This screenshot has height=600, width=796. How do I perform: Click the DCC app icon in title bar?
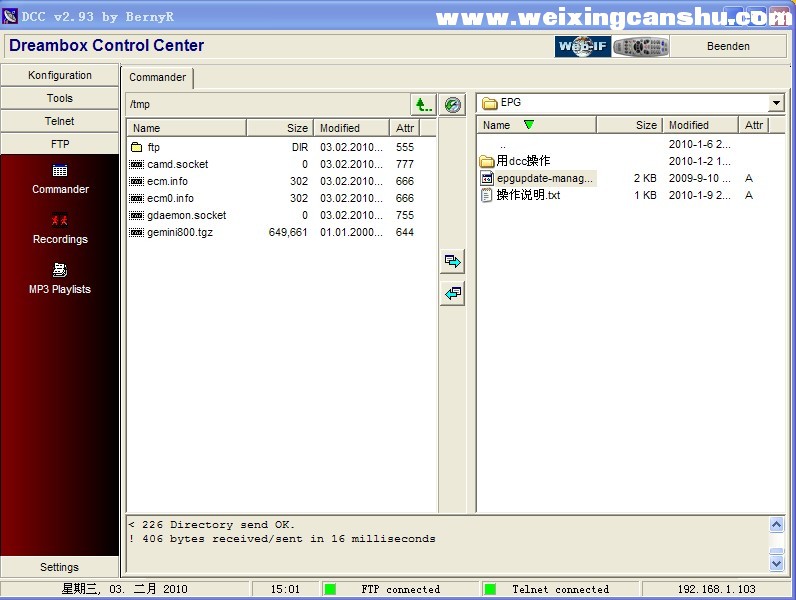tap(10, 16)
